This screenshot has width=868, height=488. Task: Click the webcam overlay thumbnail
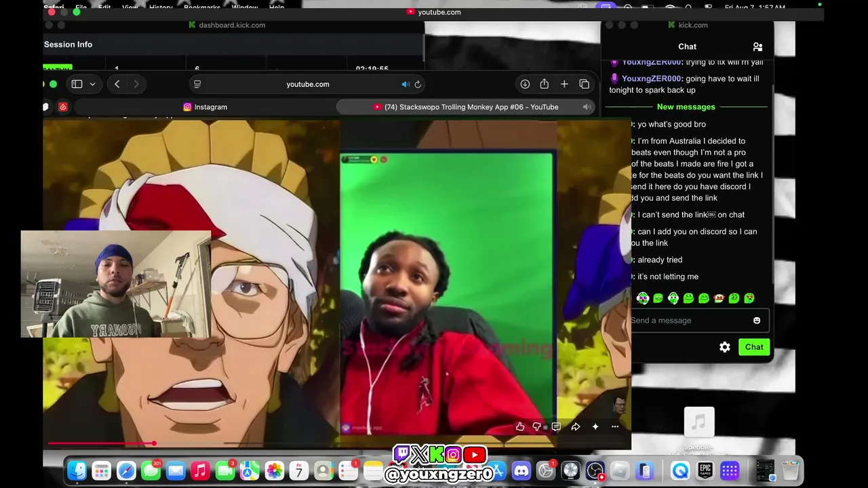coord(116,284)
